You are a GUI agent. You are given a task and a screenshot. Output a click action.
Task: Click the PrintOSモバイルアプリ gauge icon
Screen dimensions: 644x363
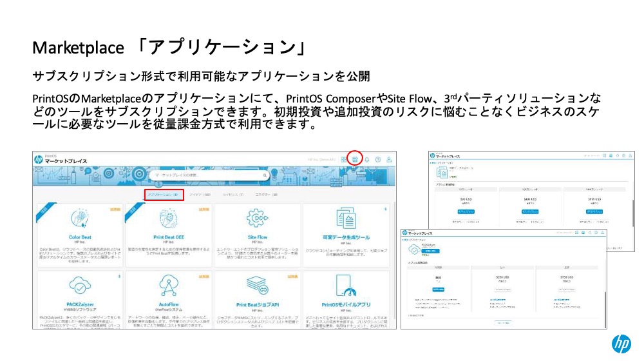pyautogui.click(x=346, y=285)
